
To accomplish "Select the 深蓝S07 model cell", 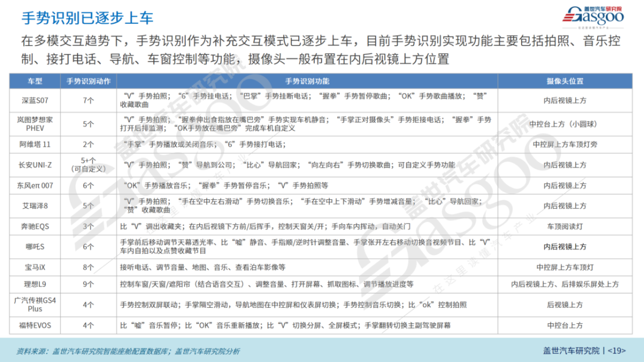I will [x=35, y=100].
